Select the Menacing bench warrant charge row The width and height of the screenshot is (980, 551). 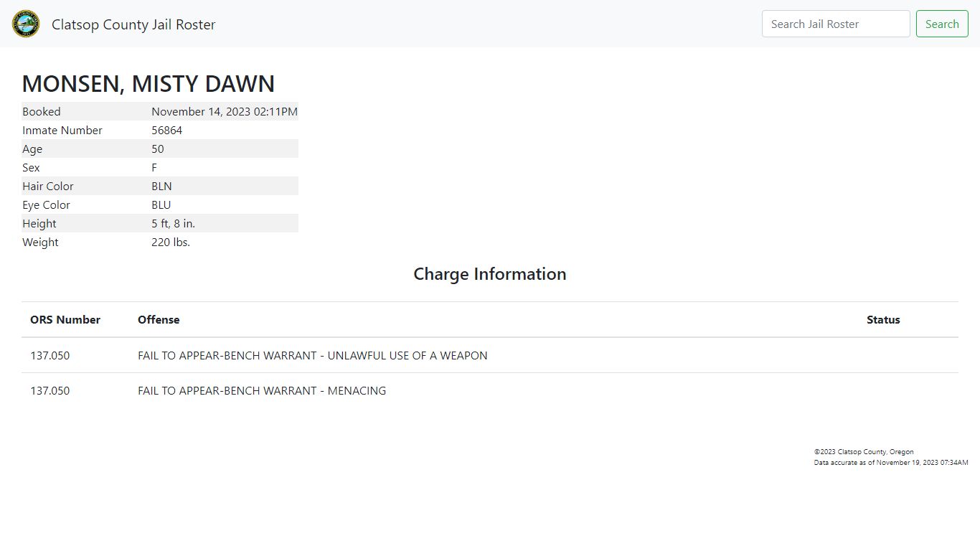point(262,391)
